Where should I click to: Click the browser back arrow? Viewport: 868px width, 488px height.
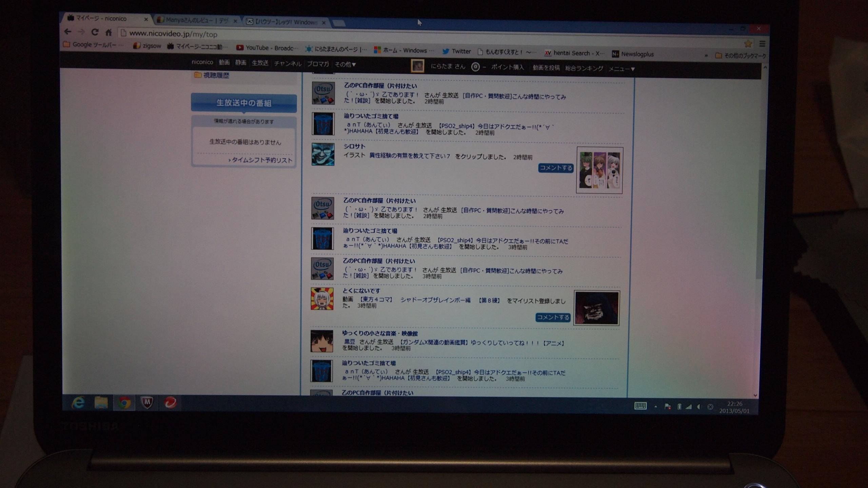(68, 32)
